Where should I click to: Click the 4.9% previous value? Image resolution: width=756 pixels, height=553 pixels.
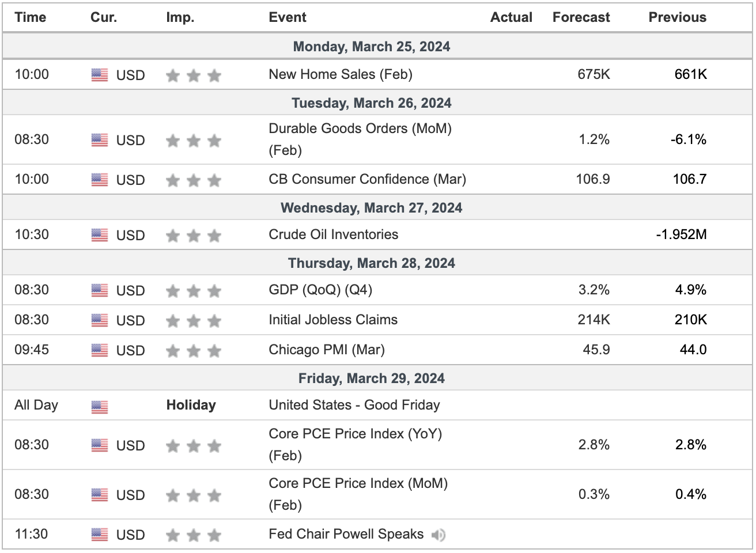click(691, 290)
